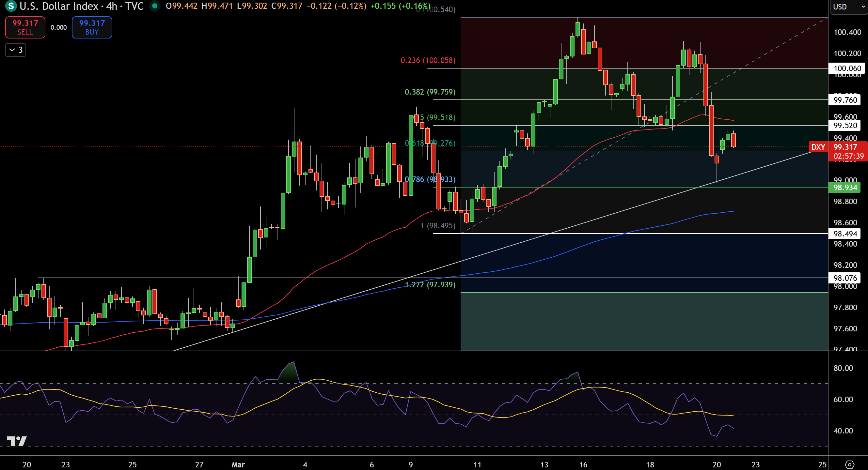868x470 pixels.
Task: Click the 80.00 RSI scale value
Action: tap(843, 368)
